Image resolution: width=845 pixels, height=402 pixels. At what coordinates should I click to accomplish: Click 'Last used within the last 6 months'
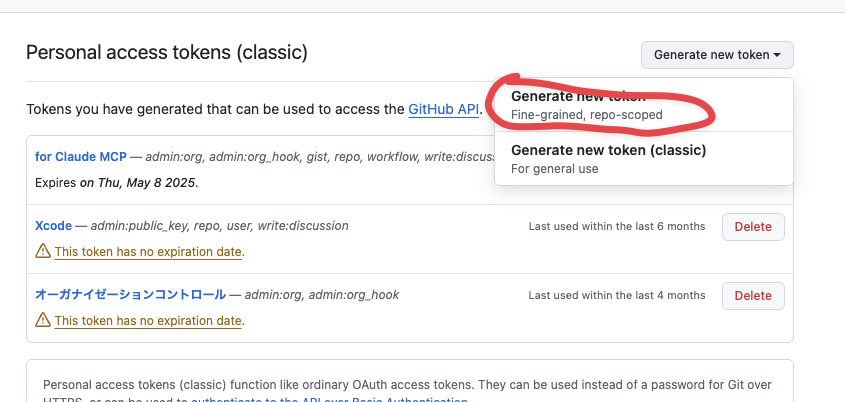[616, 227]
